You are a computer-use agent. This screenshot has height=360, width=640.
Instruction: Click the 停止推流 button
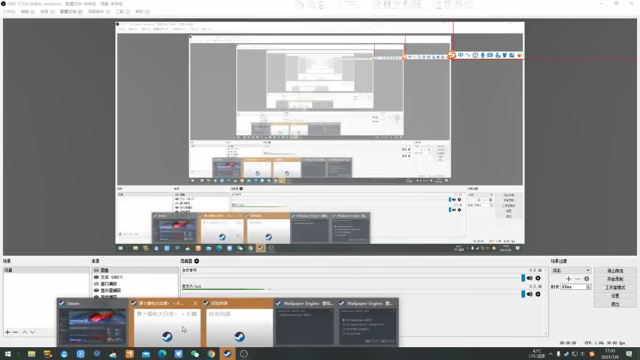tap(615, 271)
